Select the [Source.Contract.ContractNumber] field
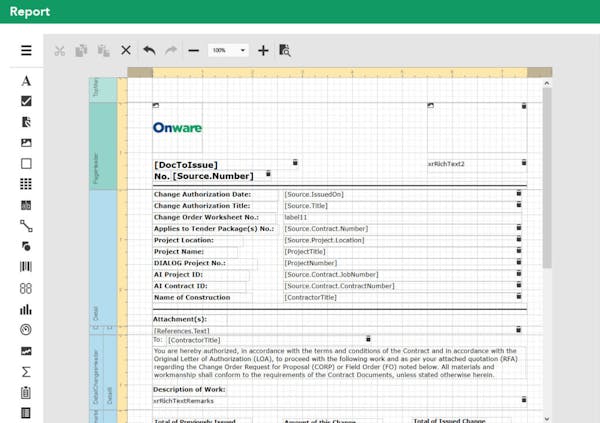The width and height of the screenshot is (600, 423). tap(402, 286)
